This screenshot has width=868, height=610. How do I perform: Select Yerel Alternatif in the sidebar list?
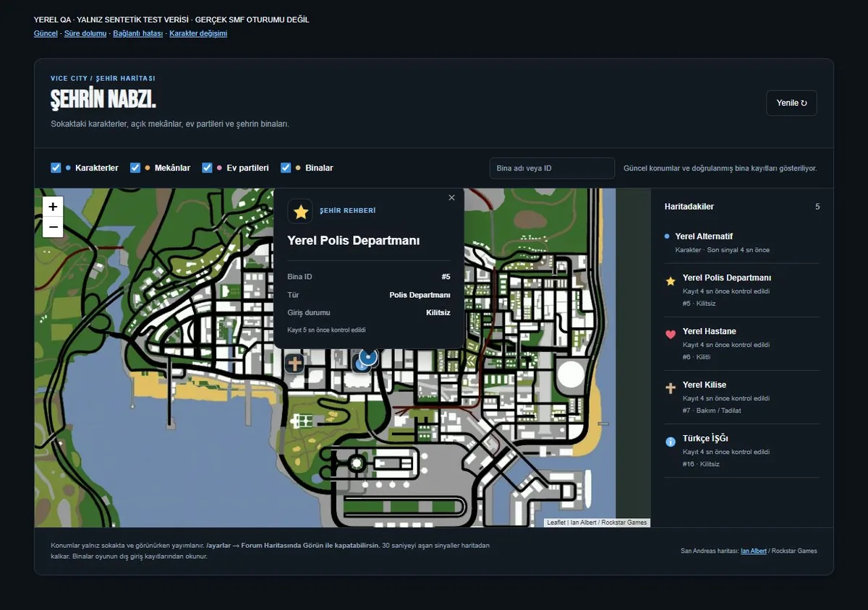[x=741, y=243]
